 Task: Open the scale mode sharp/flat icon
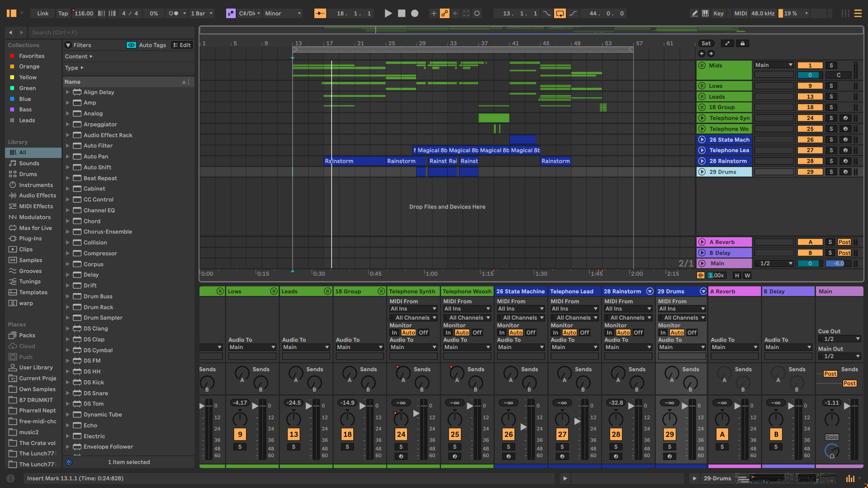tap(231, 13)
